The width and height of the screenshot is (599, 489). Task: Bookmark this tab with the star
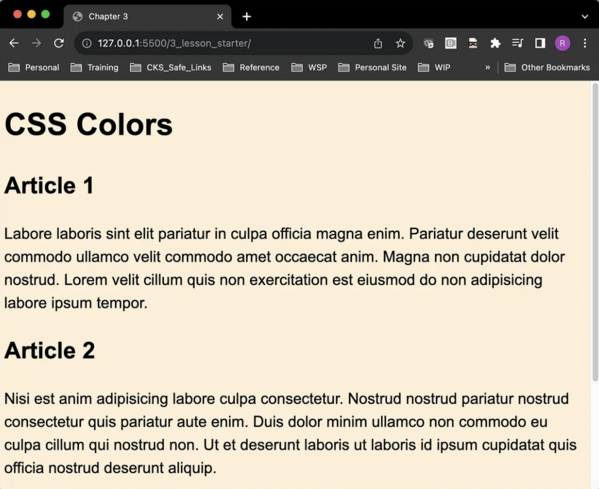[x=400, y=43]
